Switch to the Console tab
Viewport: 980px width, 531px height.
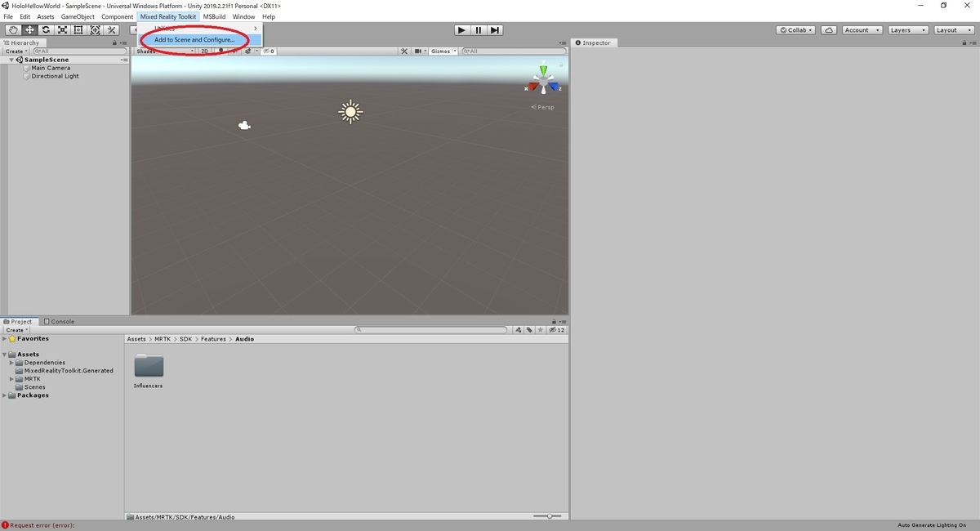click(x=59, y=321)
